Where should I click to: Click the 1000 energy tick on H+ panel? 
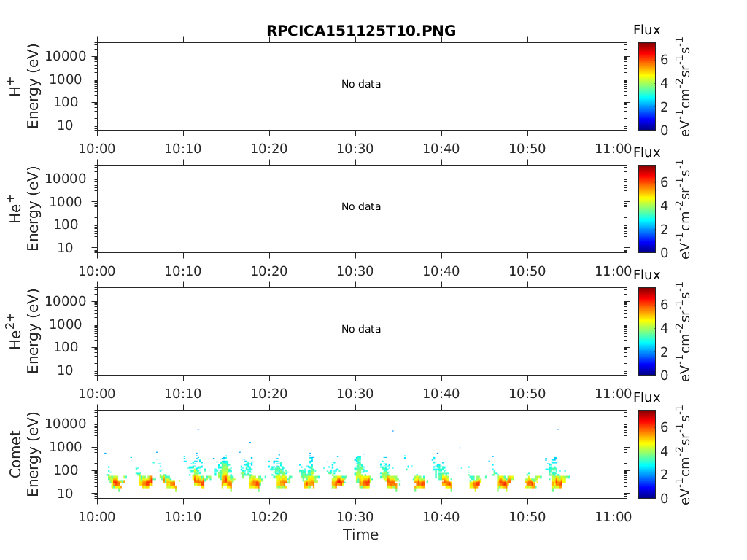[x=66, y=79]
